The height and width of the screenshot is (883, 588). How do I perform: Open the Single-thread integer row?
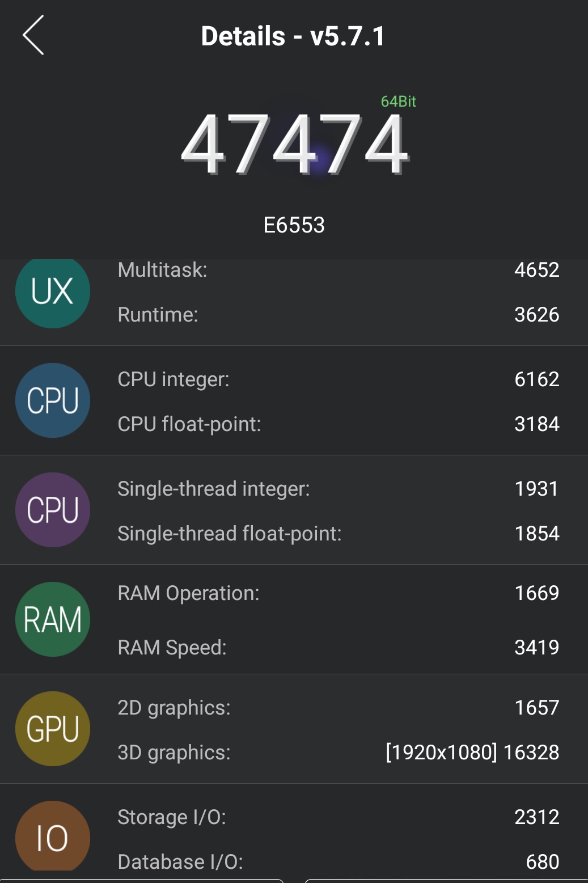click(339, 489)
